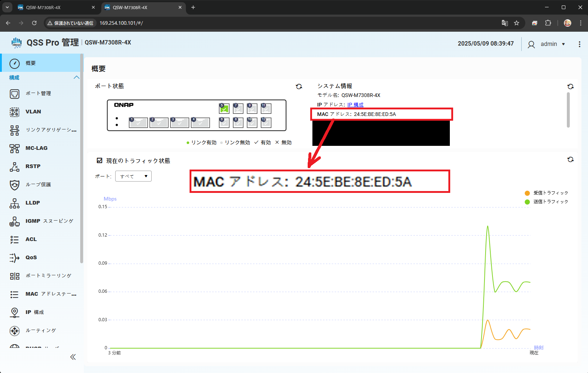Image resolution: width=588 pixels, height=373 pixels.
Task: Open MC-LAG configuration icon
Action: point(15,148)
